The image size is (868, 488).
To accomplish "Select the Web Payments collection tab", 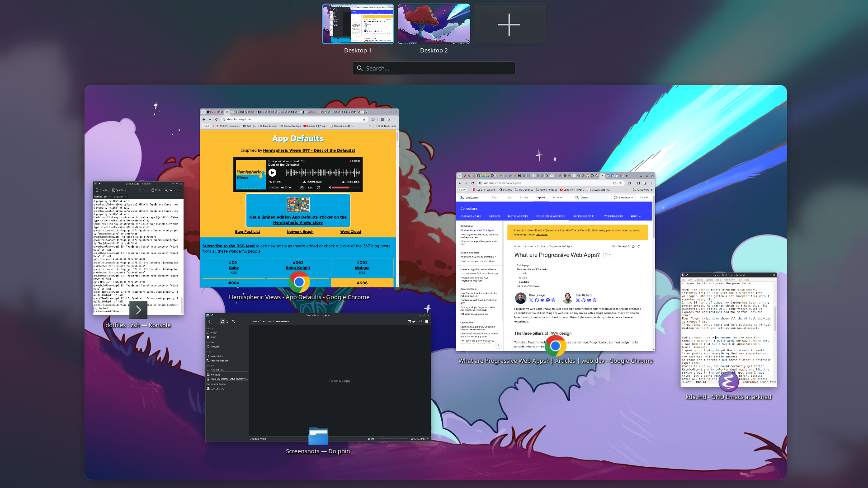I will coord(613,216).
